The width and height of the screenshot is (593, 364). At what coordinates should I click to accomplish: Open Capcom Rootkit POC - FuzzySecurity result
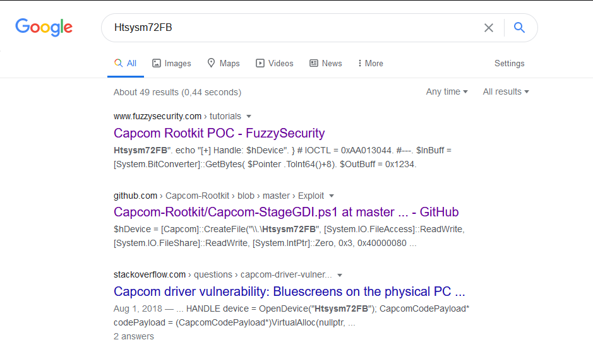(x=219, y=133)
